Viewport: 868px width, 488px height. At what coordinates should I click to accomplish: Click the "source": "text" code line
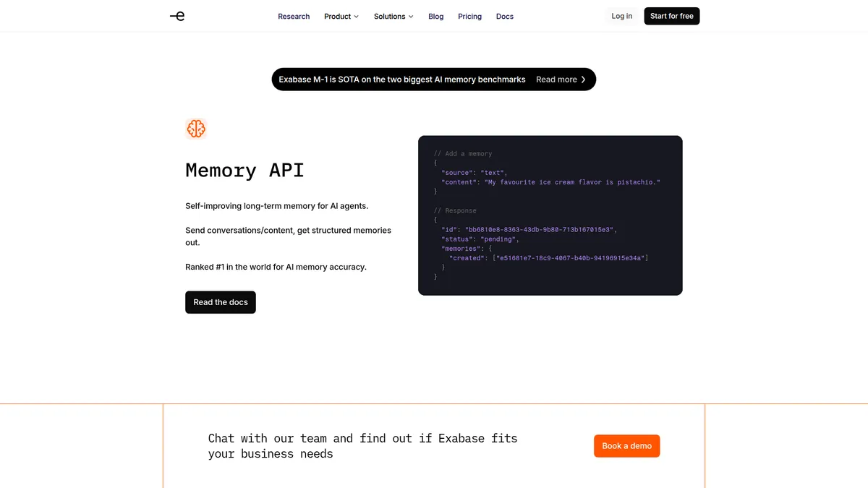point(475,173)
